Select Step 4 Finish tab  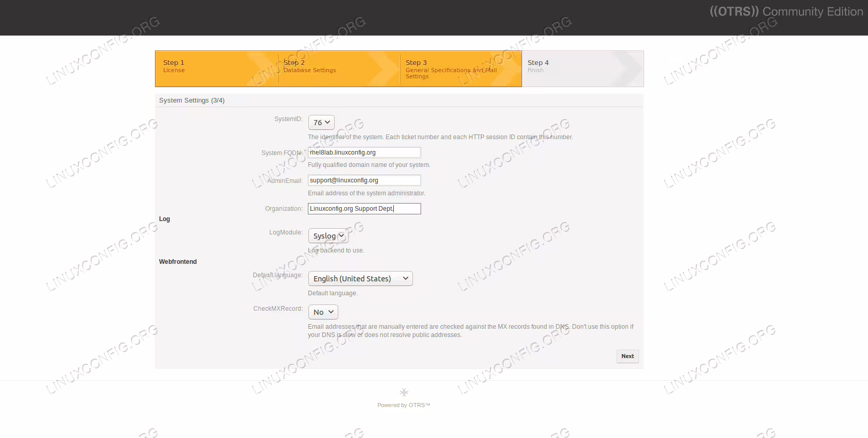583,69
